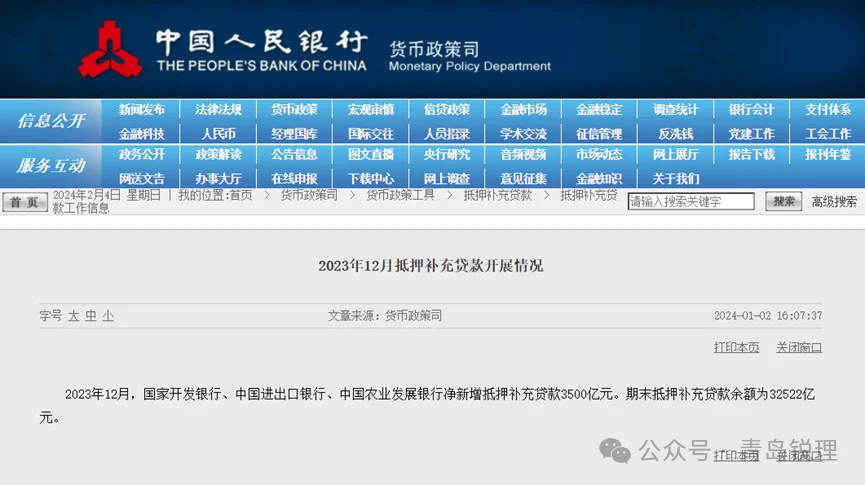Open the 党建工作 menu item
Image resolution: width=865 pixels, height=485 pixels.
click(x=752, y=134)
